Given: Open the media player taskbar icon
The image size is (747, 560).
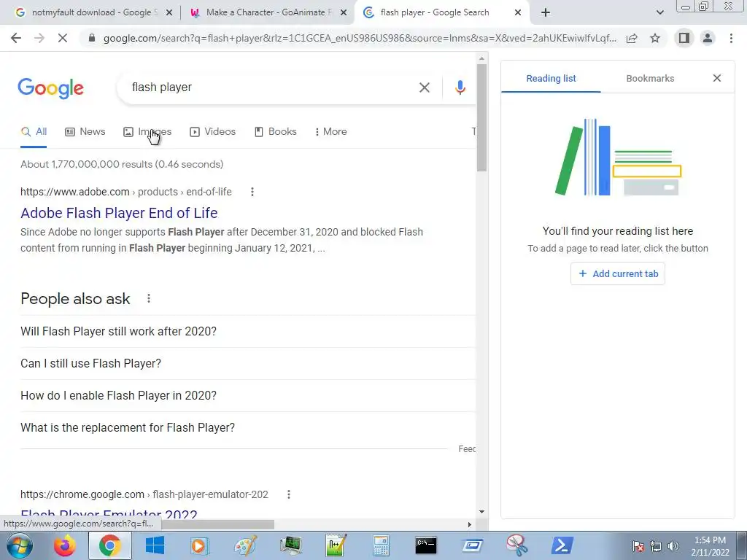Looking at the screenshot, I should (200, 545).
